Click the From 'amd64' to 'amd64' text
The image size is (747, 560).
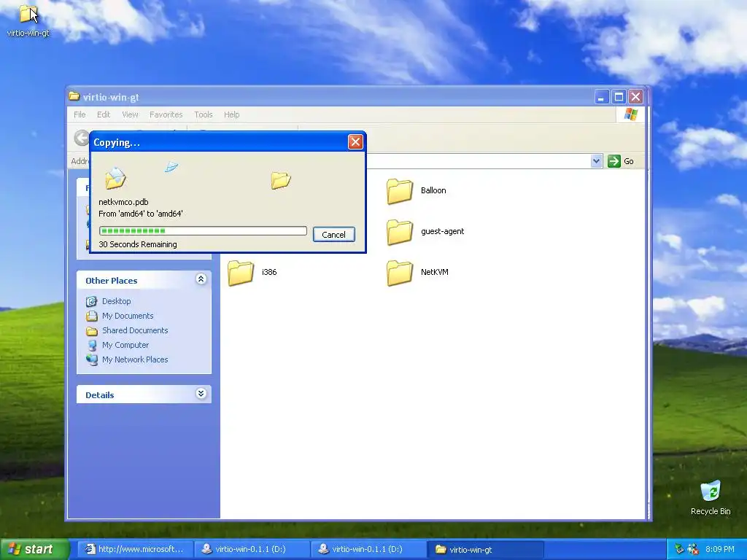(141, 214)
